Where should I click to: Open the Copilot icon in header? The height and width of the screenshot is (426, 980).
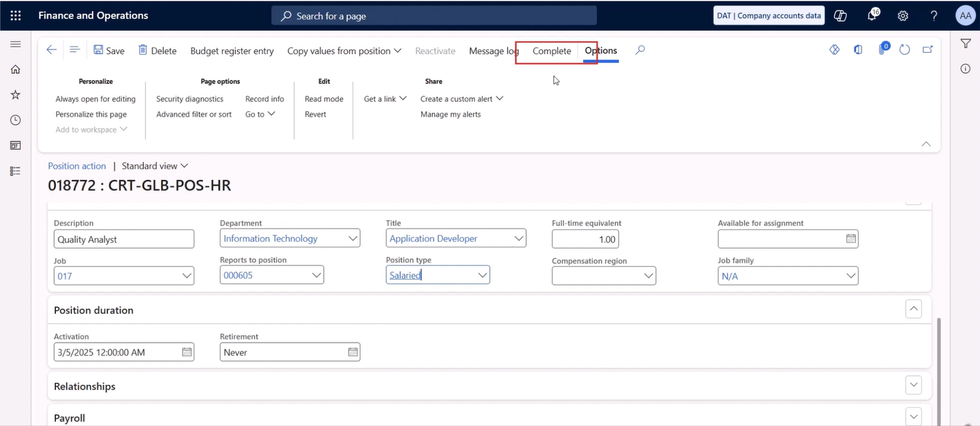(x=840, y=15)
